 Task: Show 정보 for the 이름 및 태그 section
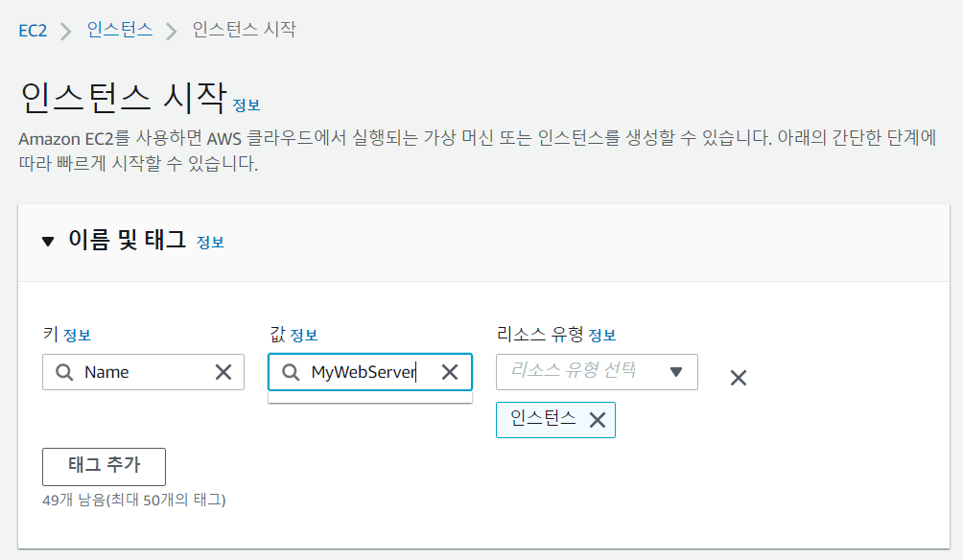pyautogui.click(x=210, y=243)
